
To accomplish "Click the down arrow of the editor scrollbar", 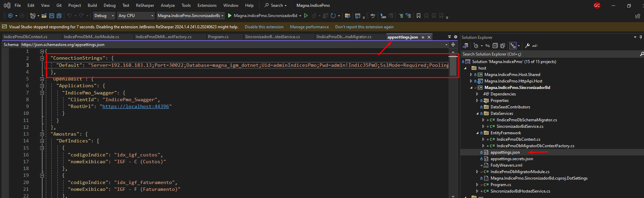I will 453,196.
